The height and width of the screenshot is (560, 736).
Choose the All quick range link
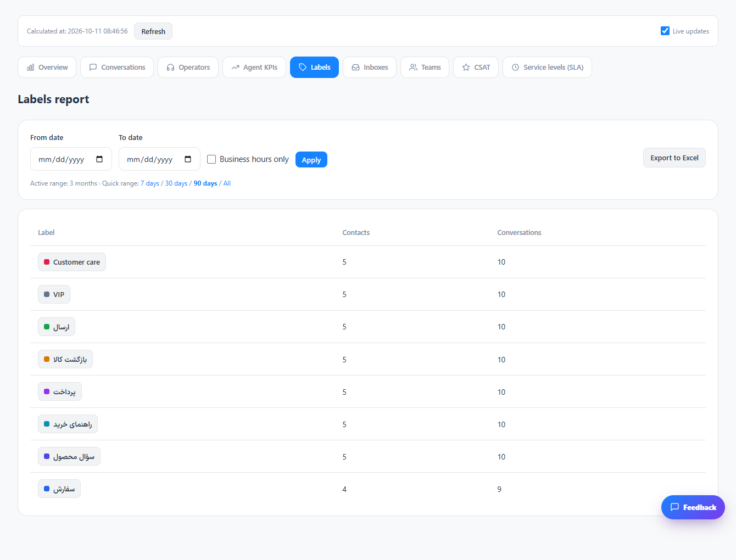tap(227, 183)
